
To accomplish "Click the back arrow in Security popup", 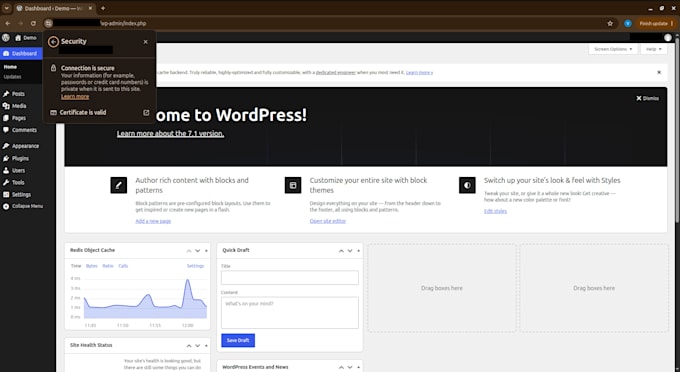I will [53, 42].
